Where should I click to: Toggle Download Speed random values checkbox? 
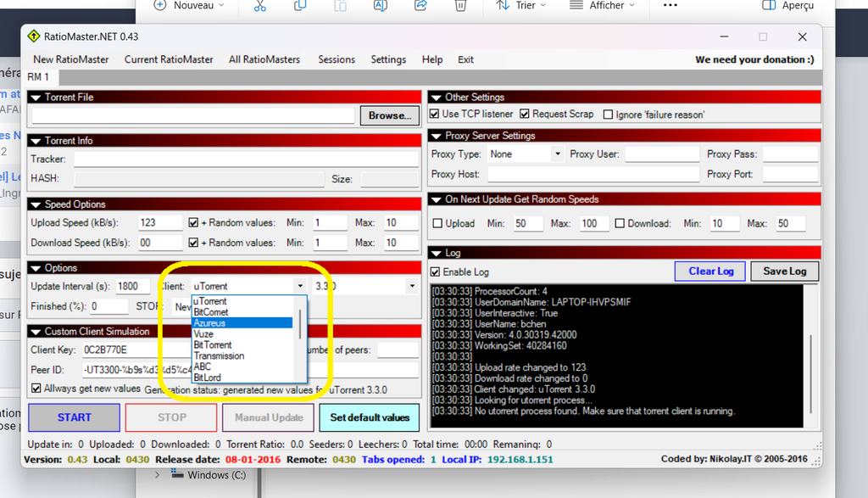point(193,243)
